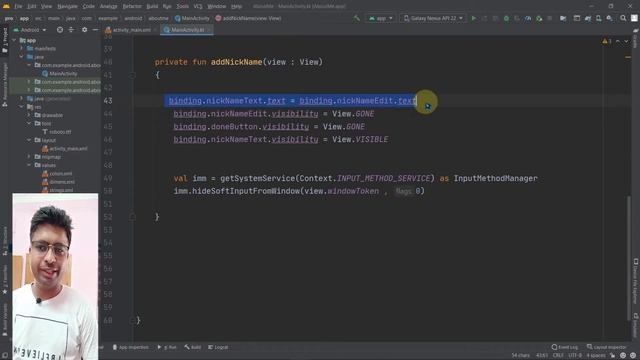Click MainActivity breadcrumb in navigation bar
This screenshot has height=360, width=640.
pyautogui.click(x=192, y=18)
